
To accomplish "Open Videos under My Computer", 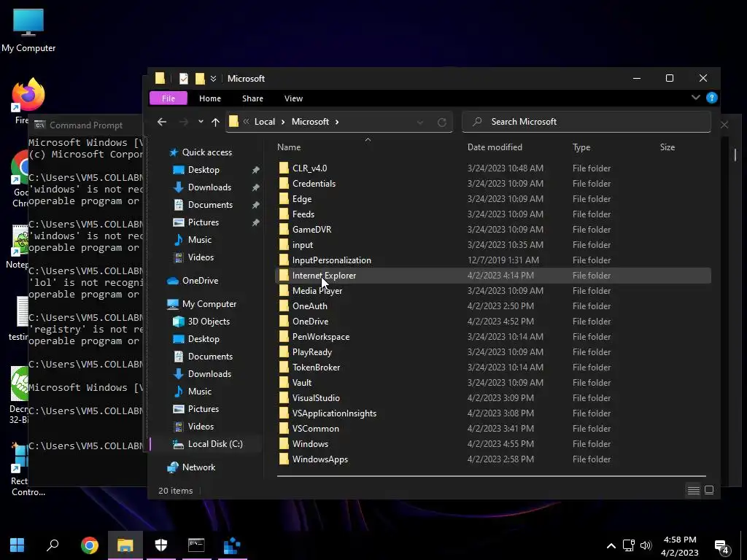I will (193, 426).
